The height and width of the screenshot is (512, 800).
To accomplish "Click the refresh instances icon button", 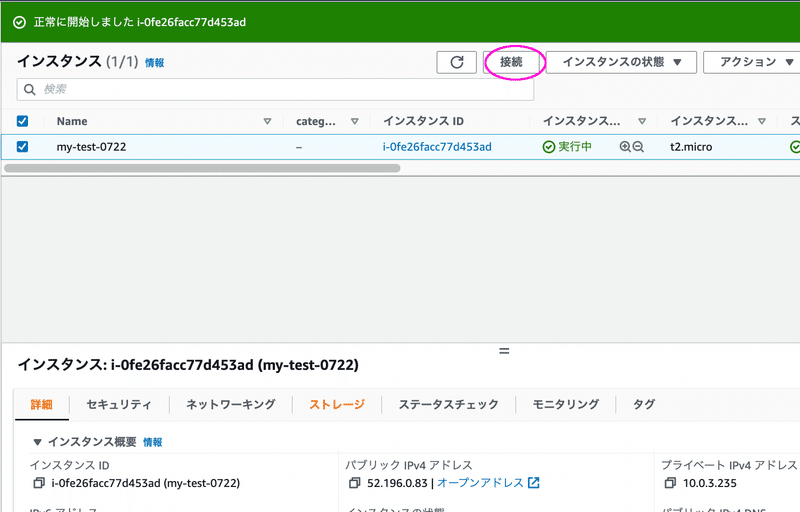I will tap(456, 62).
